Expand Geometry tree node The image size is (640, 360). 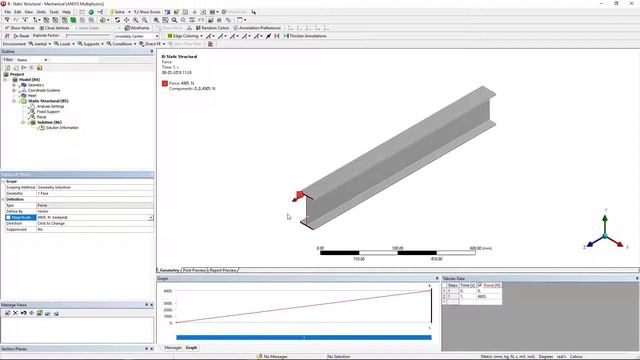click(x=14, y=85)
